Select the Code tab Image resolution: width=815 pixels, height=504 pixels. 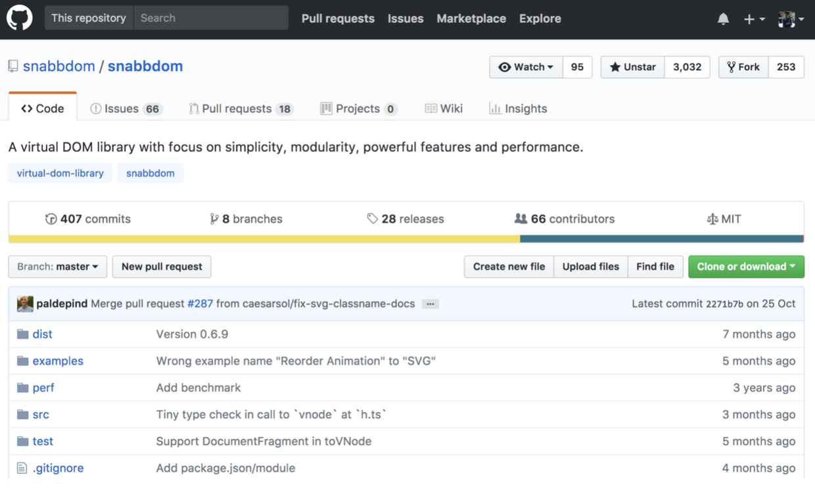tap(43, 108)
